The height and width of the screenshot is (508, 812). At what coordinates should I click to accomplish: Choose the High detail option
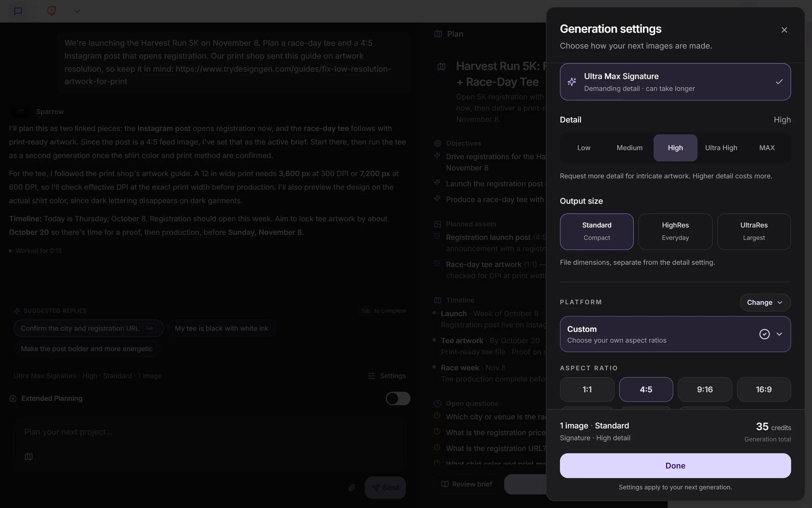(x=675, y=148)
